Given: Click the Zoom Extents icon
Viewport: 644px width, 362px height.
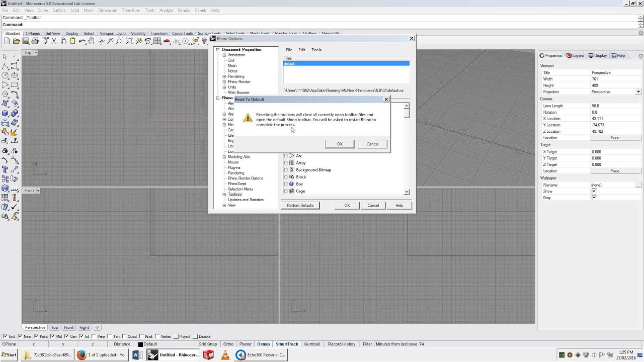Looking at the screenshot, I should (x=129, y=41).
